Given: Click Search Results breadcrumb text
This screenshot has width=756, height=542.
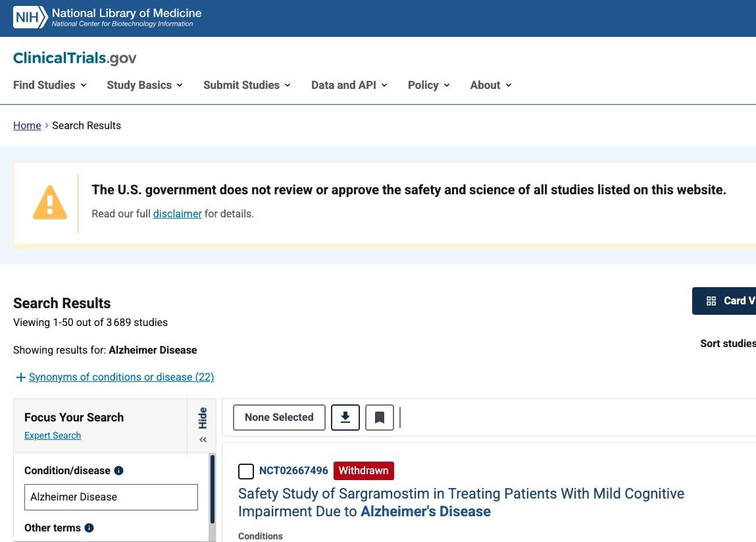Looking at the screenshot, I should pos(86,126).
